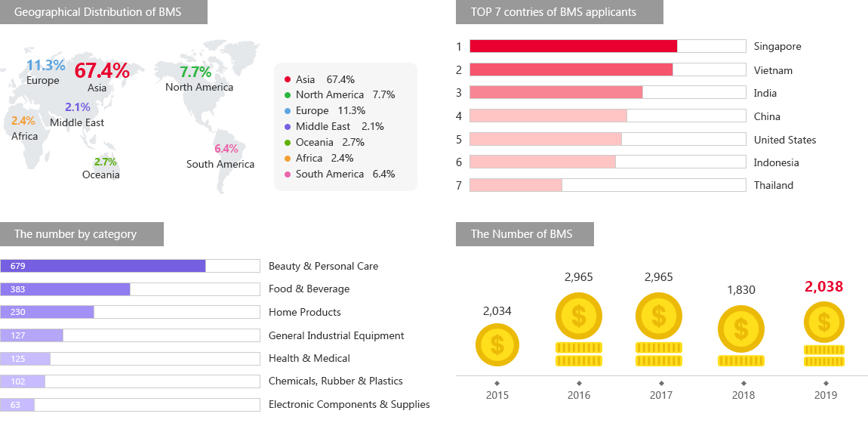Viewport: 868px width, 423px height.
Task: Click the red Asia legend dot
Action: (x=288, y=79)
